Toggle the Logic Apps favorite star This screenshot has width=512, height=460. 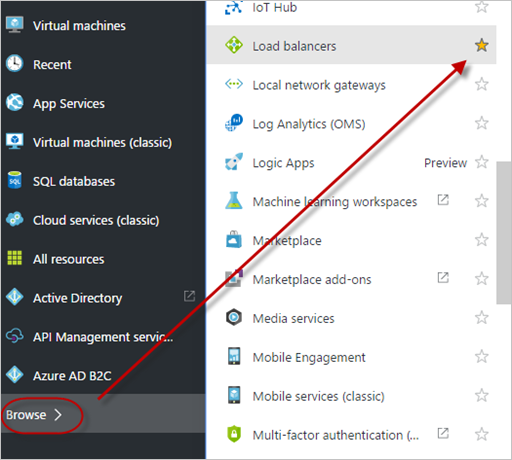[482, 162]
